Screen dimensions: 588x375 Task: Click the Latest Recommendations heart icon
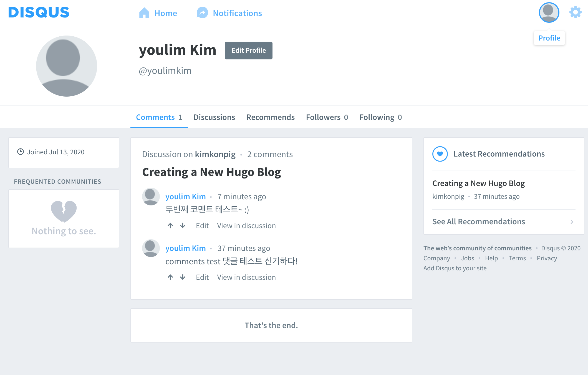(x=440, y=154)
